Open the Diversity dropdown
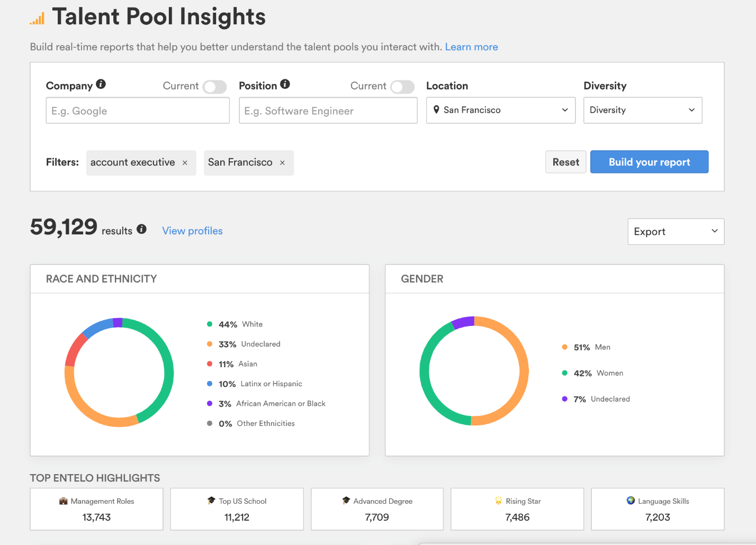 point(643,110)
